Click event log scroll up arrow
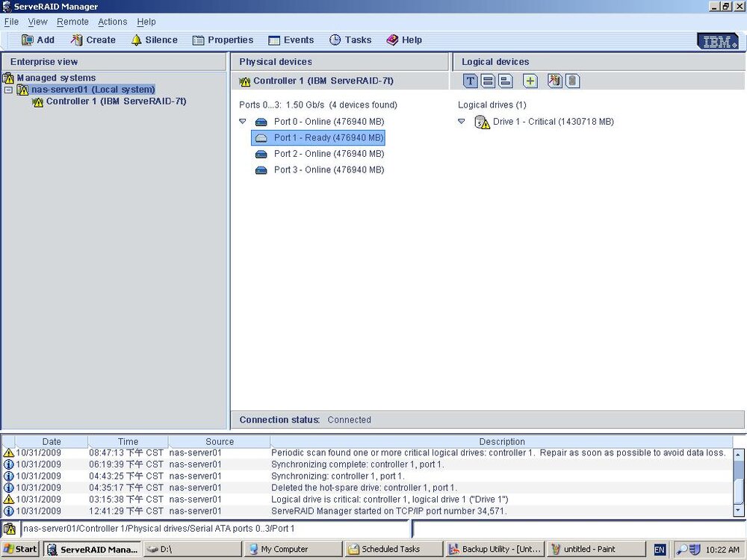 tap(739, 454)
